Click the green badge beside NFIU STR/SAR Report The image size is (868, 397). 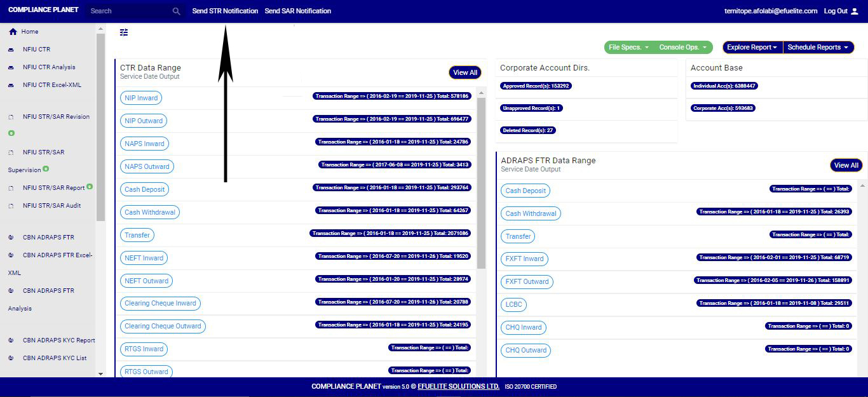90,187
